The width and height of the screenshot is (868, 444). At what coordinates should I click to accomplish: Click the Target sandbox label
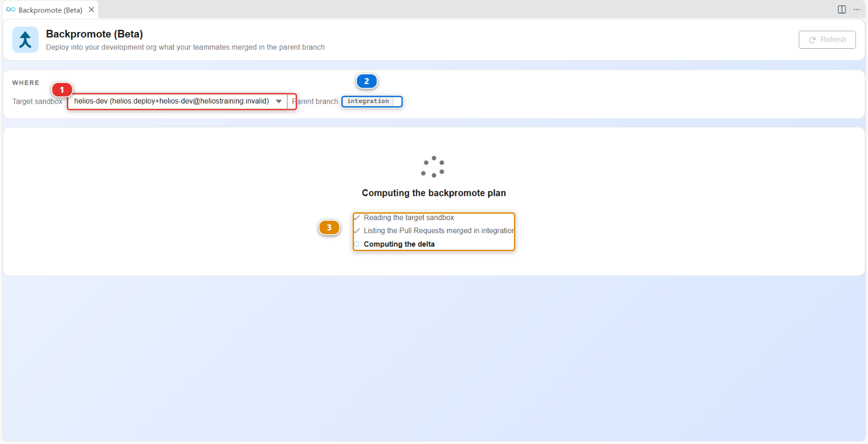(37, 101)
